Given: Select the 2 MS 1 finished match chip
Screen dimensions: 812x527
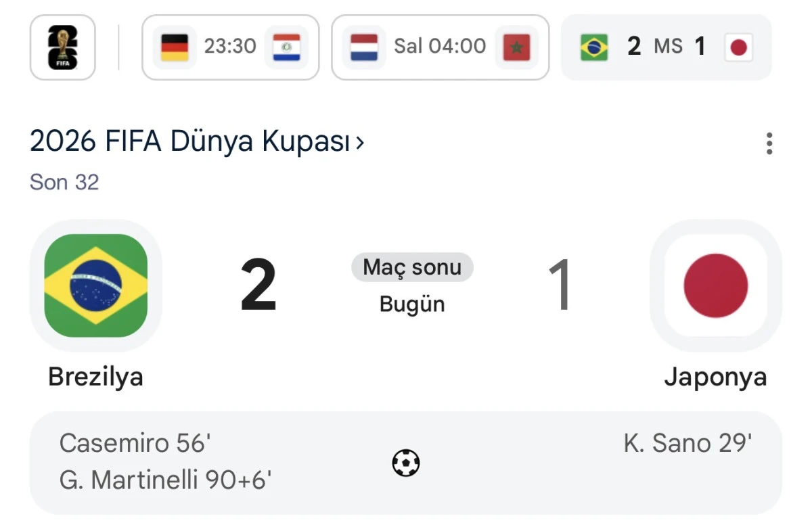Looking at the screenshot, I should click(x=667, y=47).
